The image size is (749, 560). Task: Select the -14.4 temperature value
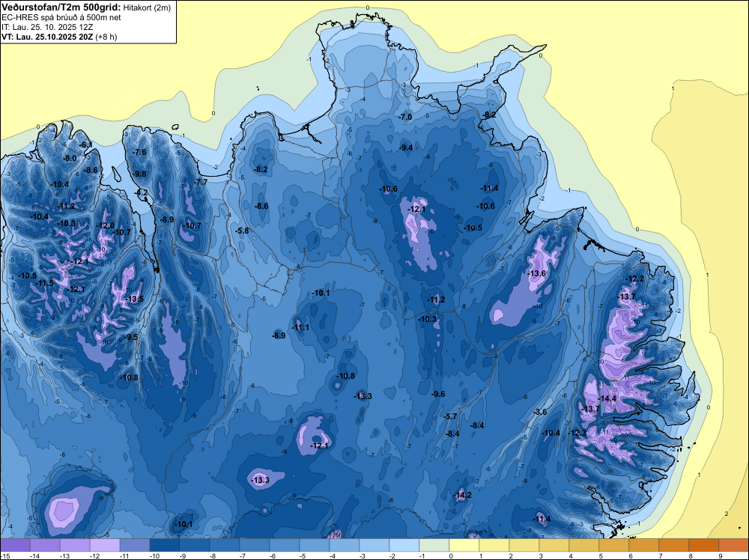[x=607, y=398]
